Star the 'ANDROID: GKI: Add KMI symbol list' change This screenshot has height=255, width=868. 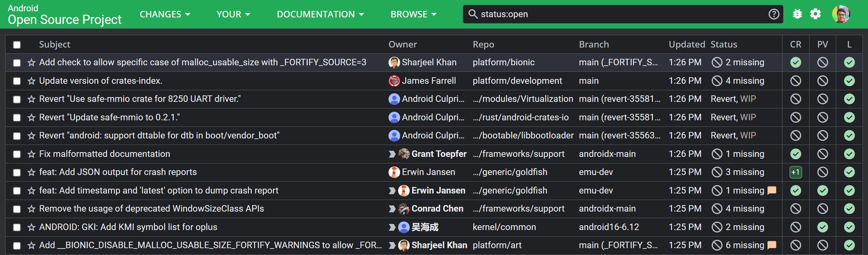pos(31,227)
